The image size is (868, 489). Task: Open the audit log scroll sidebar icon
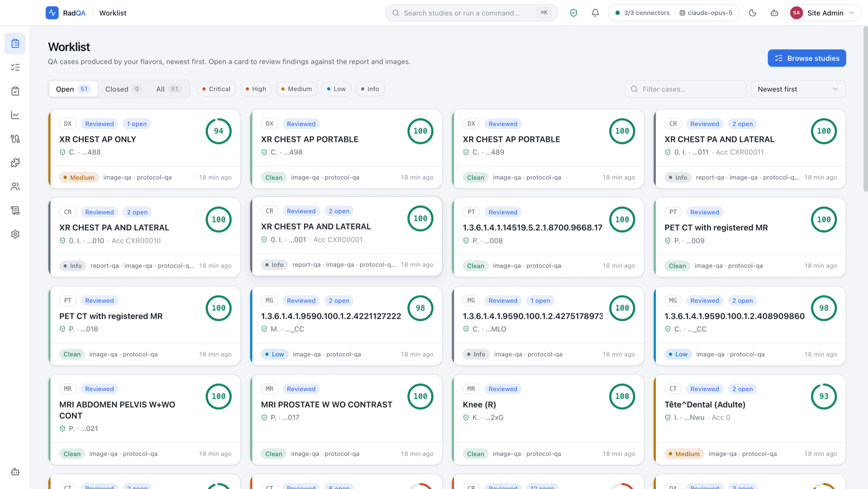point(15,210)
